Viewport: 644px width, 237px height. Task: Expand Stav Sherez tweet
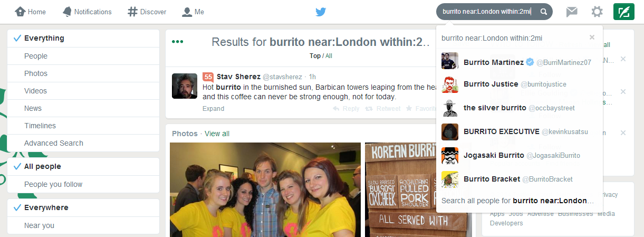213,109
